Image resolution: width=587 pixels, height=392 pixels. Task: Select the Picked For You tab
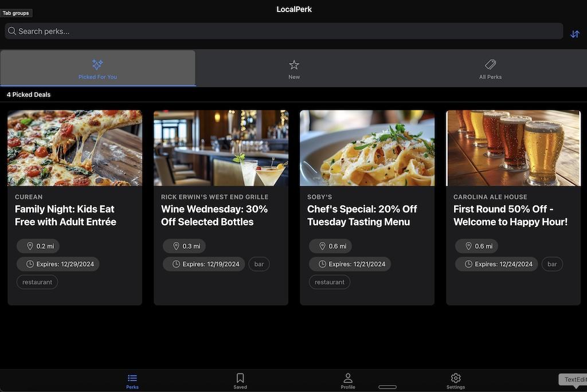point(97,68)
